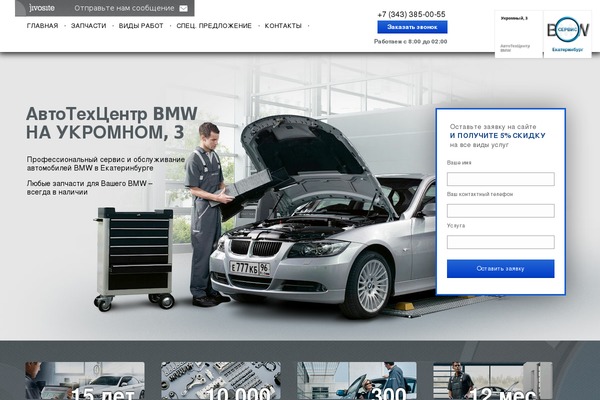Click 'И ПОЛУЧИТЕ 5% СКИДКУ' text
Viewport: 600px width, 400px height.
pos(497,136)
